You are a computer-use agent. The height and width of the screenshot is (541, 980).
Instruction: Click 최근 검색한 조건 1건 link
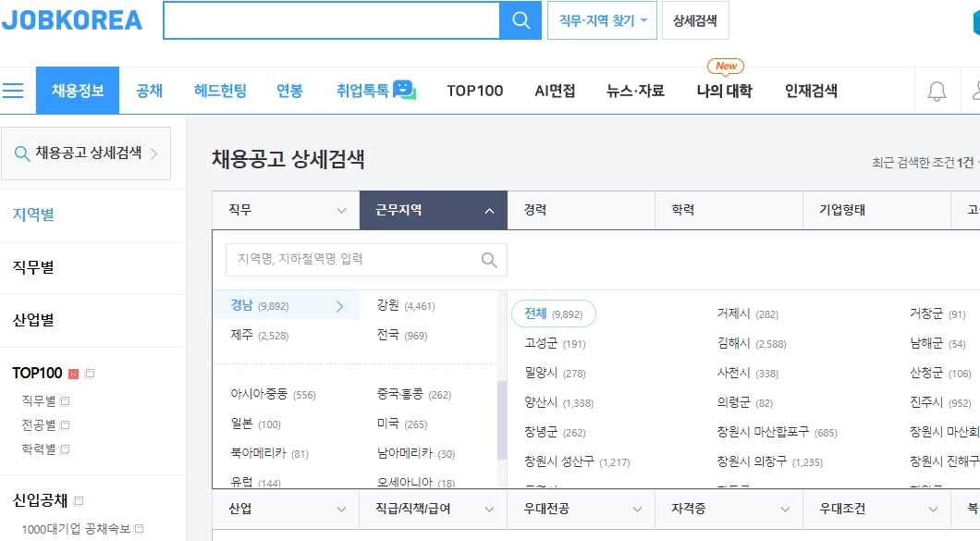(923, 163)
